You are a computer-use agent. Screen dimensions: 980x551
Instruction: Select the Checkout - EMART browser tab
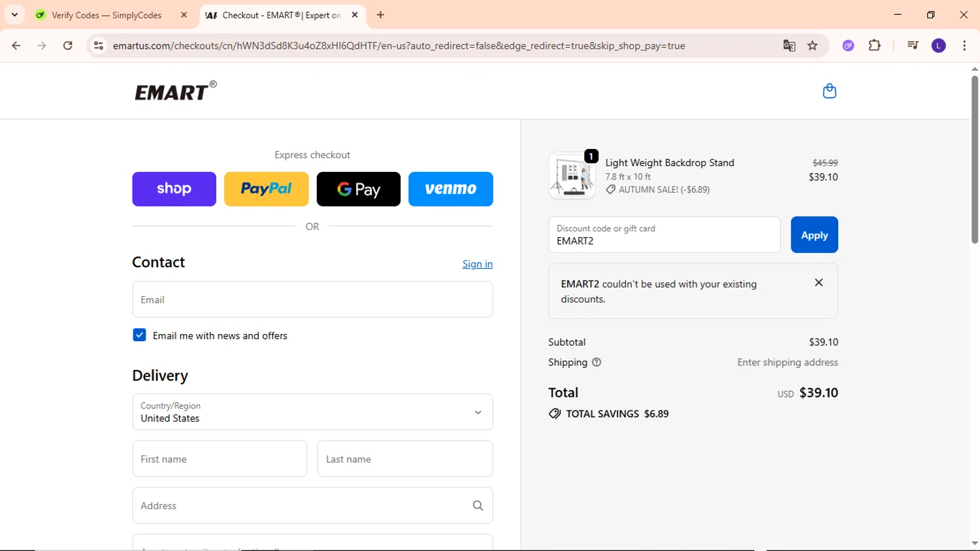point(281,15)
